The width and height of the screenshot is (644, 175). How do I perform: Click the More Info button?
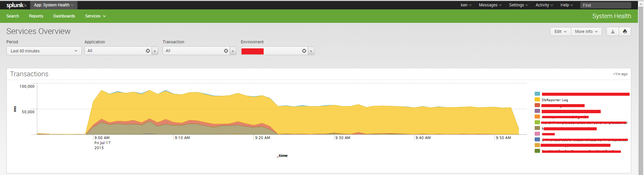[586, 31]
